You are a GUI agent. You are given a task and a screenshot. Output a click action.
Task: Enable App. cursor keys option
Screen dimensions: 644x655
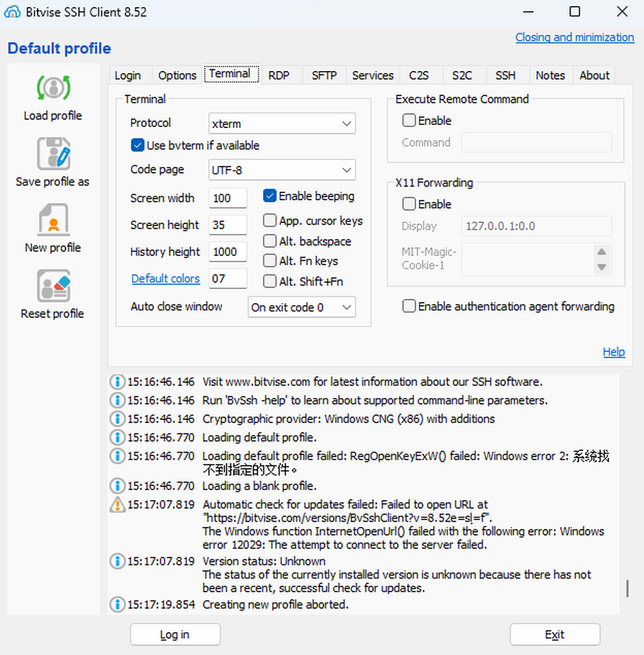tap(269, 220)
